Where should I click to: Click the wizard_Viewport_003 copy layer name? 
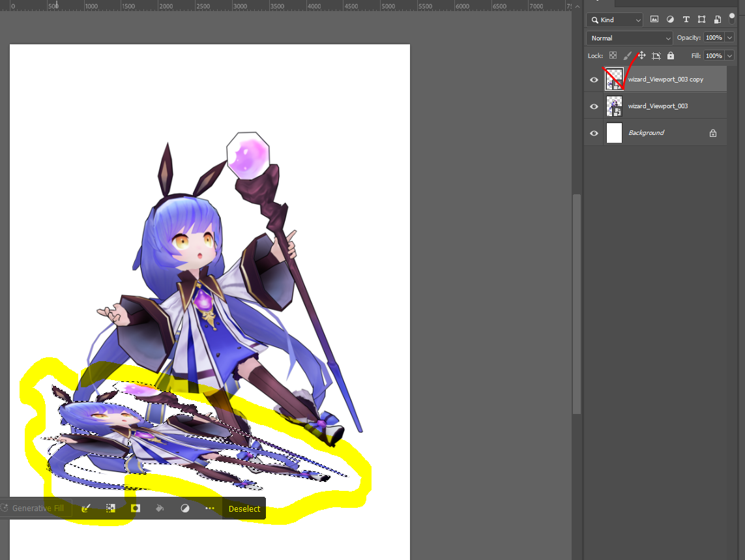coord(665,80)
